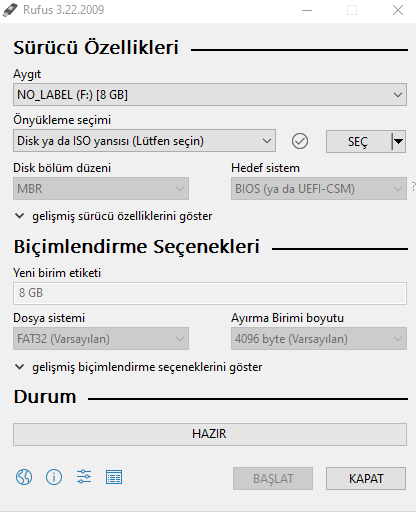Click the HAZIR status progress bar

point(210,434)
